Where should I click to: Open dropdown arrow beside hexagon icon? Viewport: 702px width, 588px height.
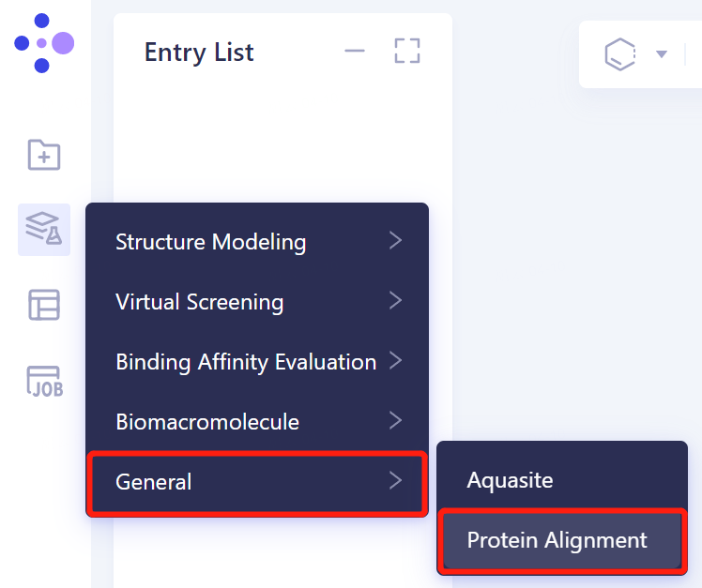pyautogui.click(x=662, y=54)
